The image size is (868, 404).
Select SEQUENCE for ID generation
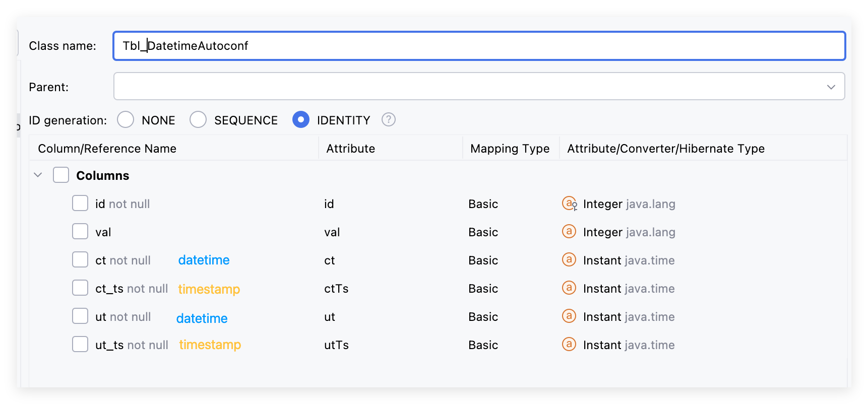[198, 120]
